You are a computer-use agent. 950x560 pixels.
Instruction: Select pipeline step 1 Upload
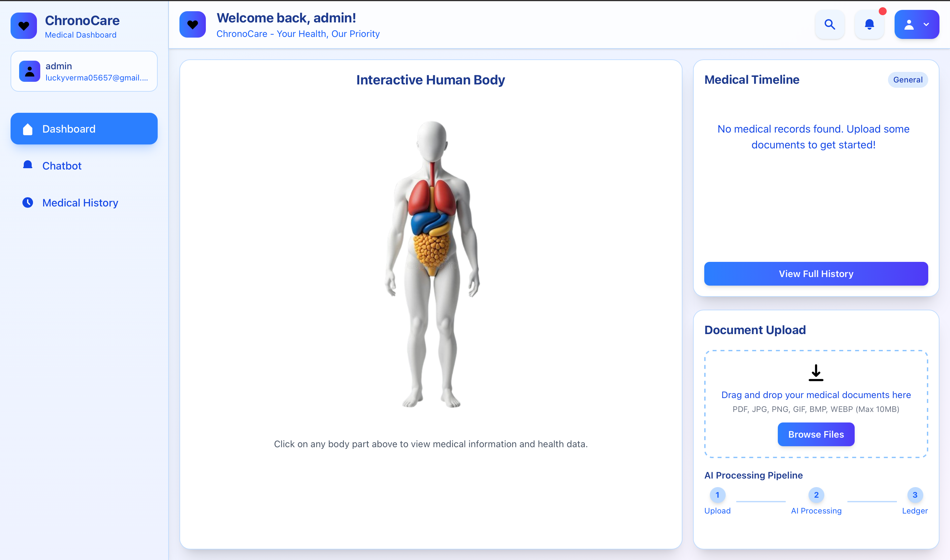click(717, 495)
